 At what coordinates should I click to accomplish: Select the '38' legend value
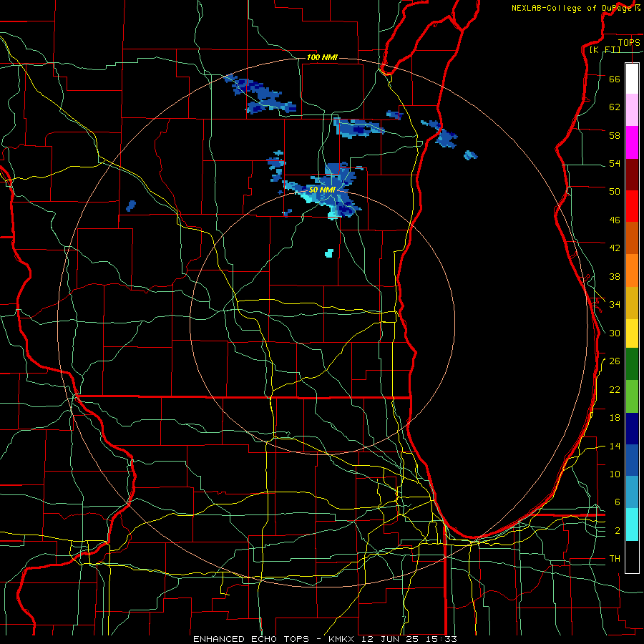pos(615,277)
